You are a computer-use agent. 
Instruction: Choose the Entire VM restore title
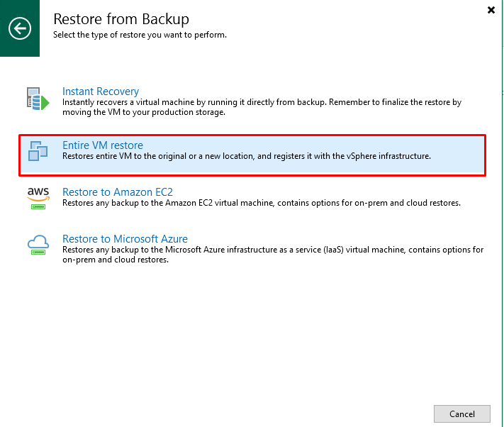pyautogui.click(x=103, y=145)
